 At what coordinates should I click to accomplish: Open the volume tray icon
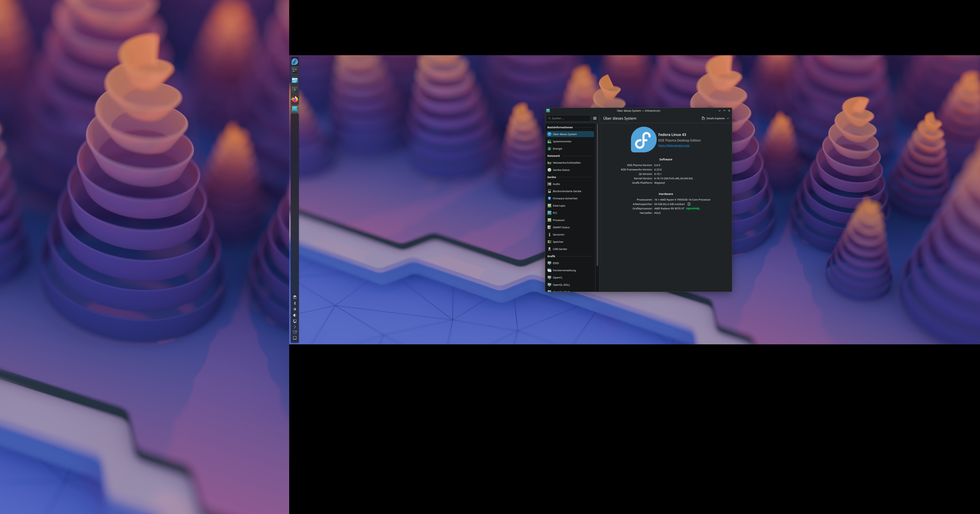pyautogui.click(x=294, y=315)
